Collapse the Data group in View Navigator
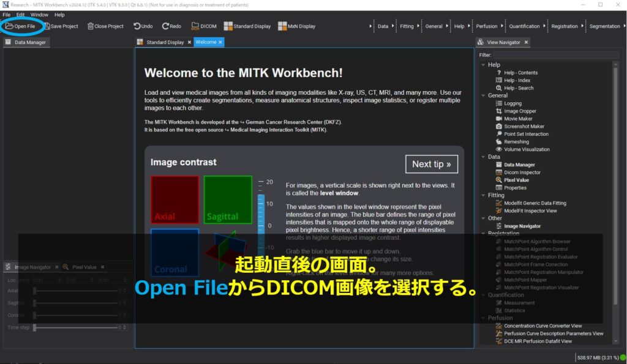Screen dimensions: 627x364 [483, 157]
